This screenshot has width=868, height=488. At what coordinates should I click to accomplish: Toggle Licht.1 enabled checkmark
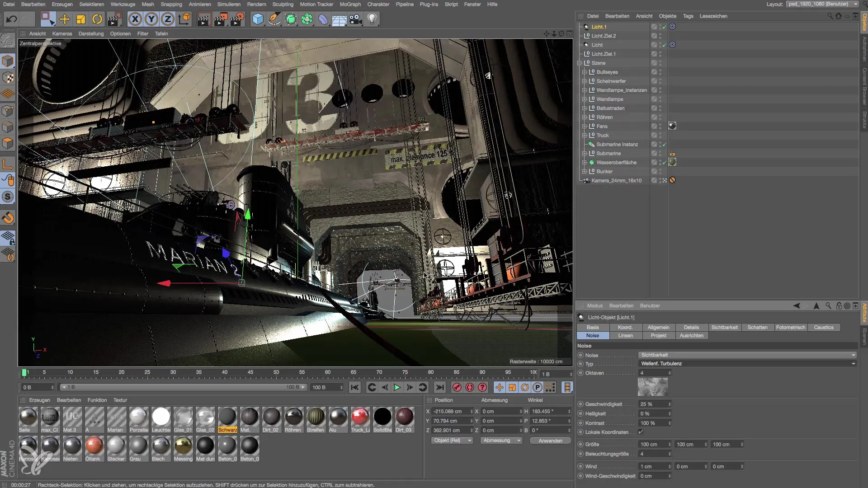(664, 27)
